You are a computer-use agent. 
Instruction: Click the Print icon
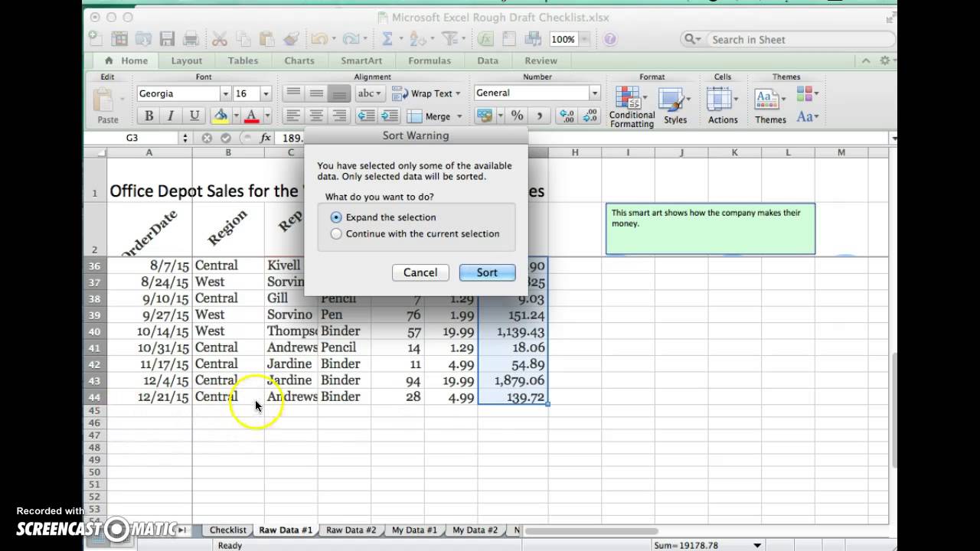(x=191, y=38)
